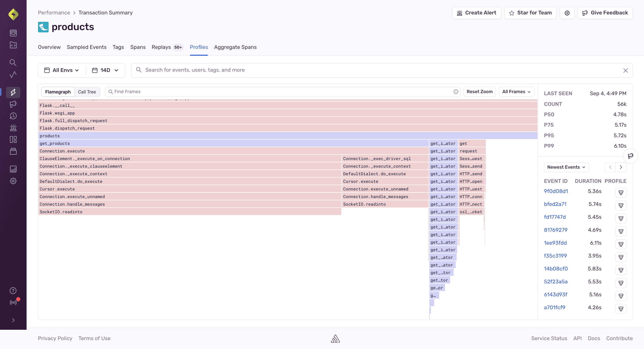644x349 pixels.
Task: Select the Issues icon in the sidebar
Action: (x=13, y=33)
